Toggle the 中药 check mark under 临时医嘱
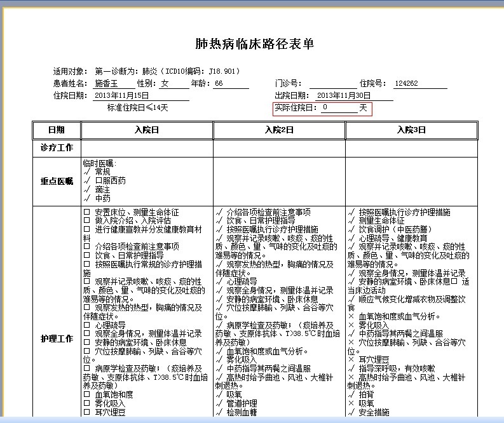 [x=87, y=198]
